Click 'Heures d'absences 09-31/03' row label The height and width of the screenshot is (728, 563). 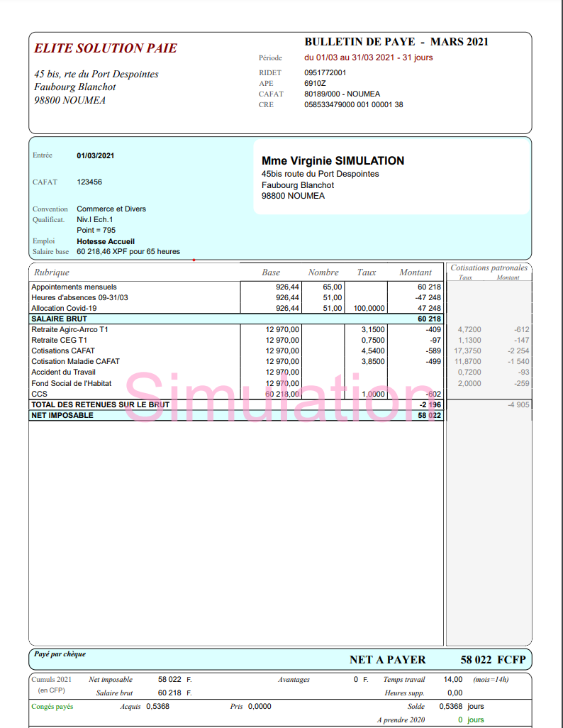79,297
